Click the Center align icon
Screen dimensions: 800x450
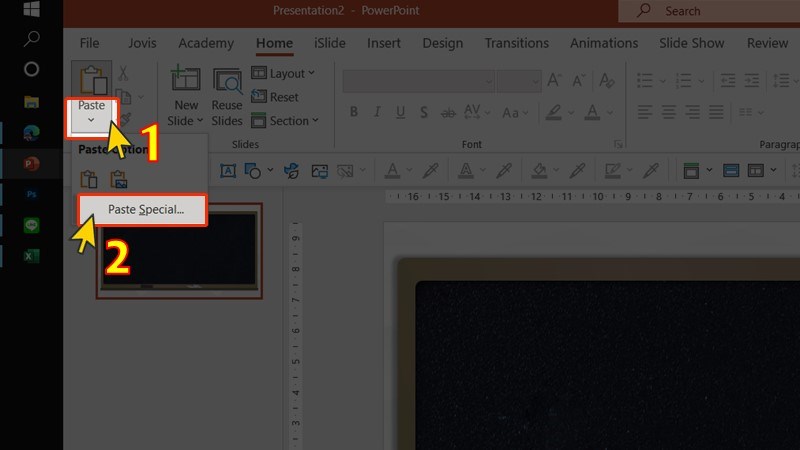point(667,112)
